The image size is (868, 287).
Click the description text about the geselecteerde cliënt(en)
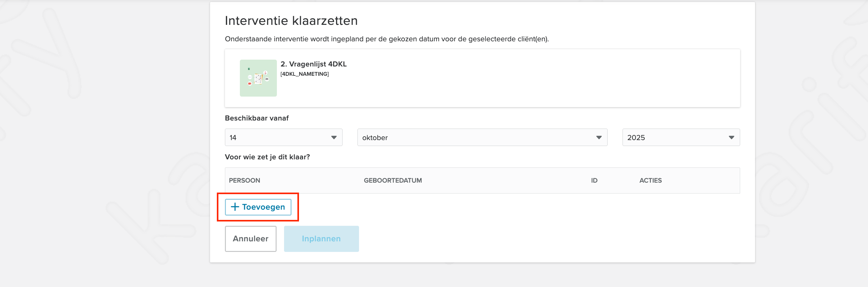point(386,39)
